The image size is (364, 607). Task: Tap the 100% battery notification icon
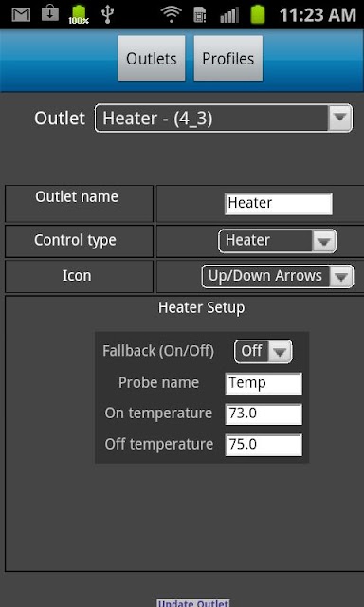(x=79, y=15)
